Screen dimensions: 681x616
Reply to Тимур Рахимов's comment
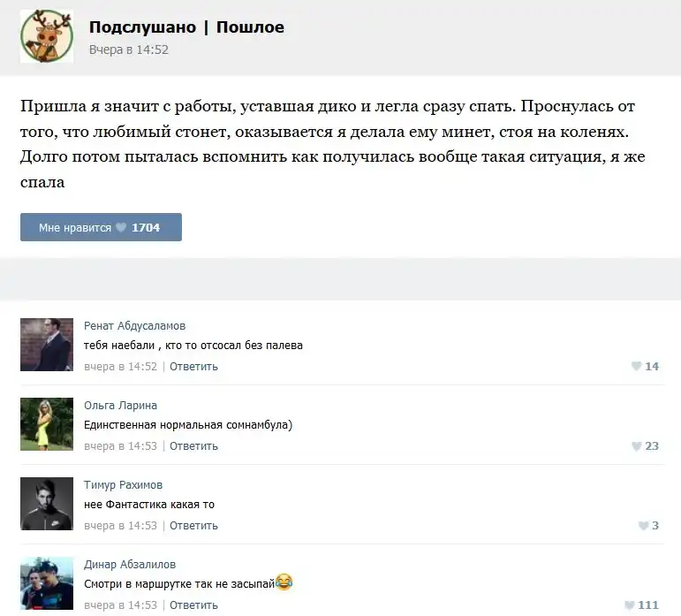[x=193, y=526]
